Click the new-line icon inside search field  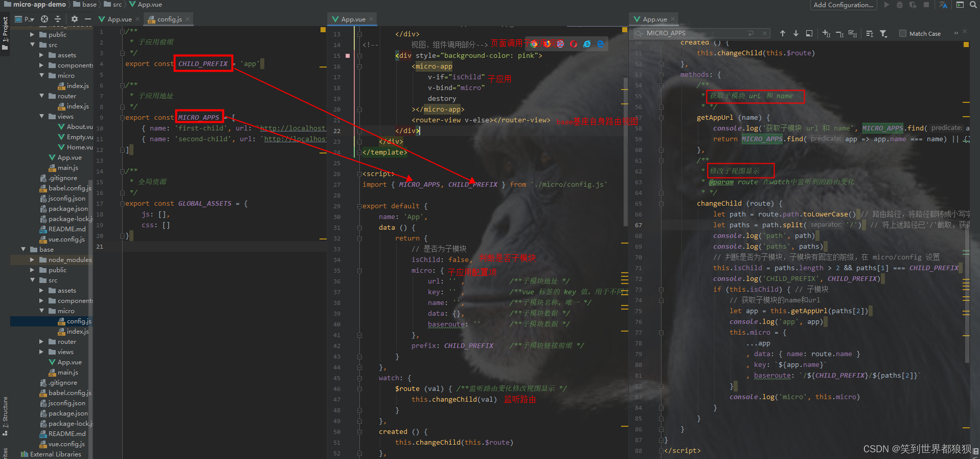pyautogui.click(x=751, y=33)
